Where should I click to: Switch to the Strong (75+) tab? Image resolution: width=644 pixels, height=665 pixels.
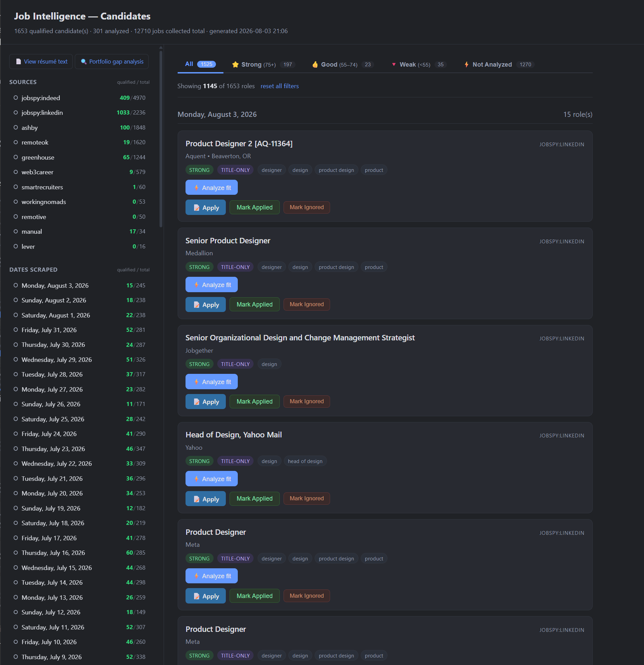[x=264, y=65]
